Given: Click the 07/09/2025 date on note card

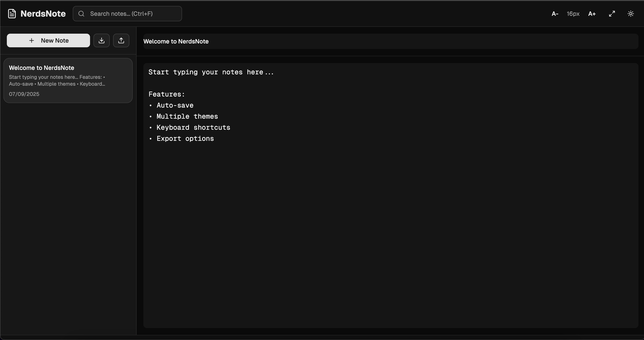Looking at the screenshot, I should pos(24,94).
